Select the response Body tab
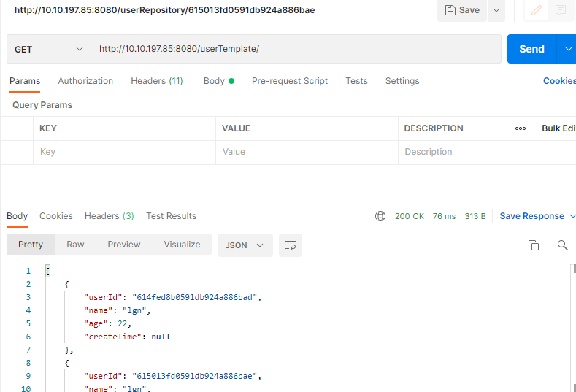The image size is (576, 392). click(18, 216)
